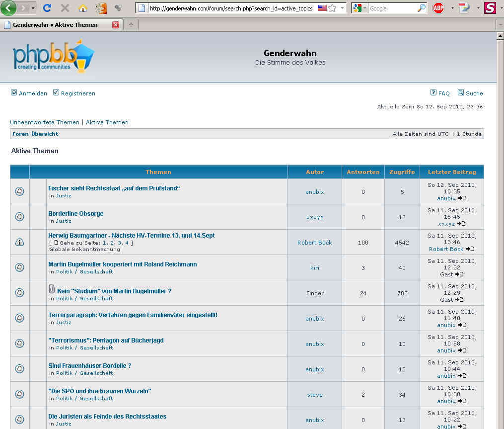Open the URL bar history dropdown arrow
The width and height of the screenshot is (504, 429).
pyautogui.click(x=342, y=8)
